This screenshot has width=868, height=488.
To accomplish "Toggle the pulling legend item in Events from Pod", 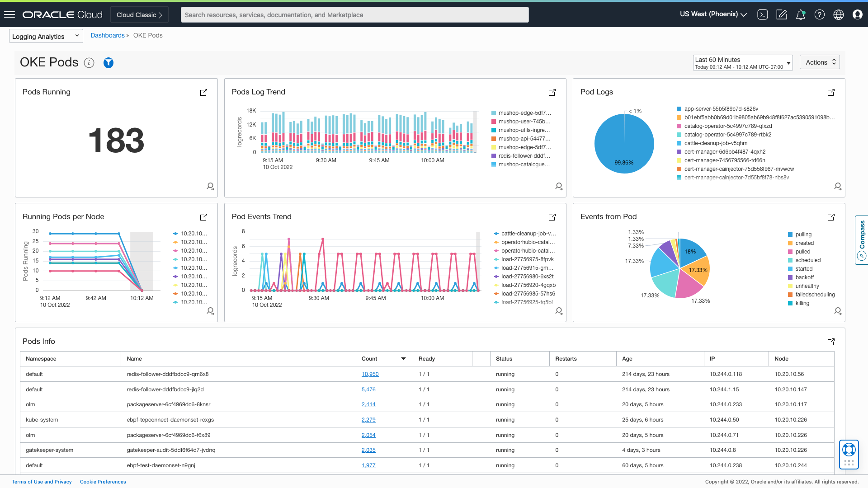I will pos(803,235).
